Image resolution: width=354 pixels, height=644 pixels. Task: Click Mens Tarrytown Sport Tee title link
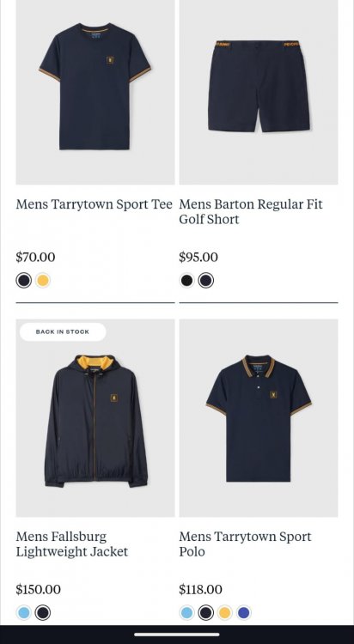click(x=94, y=204)
